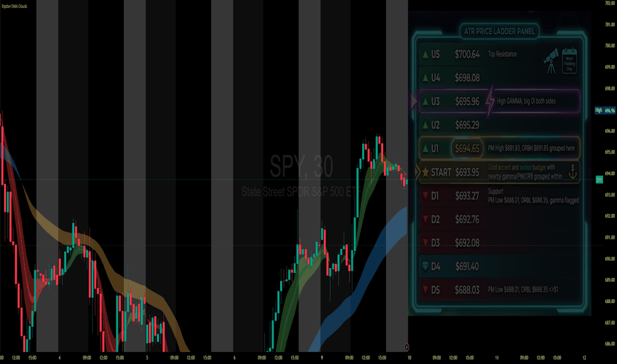Select the highlighted $694.65 price badge
Screen dimensions: 617x364
pyautogui.click(x=467, y=148)
